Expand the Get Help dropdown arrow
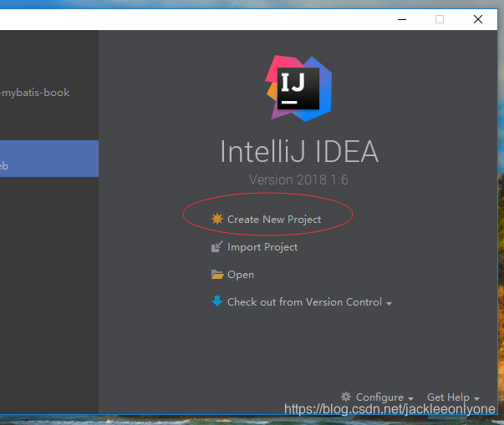The image size is (504, 425). 476,399
